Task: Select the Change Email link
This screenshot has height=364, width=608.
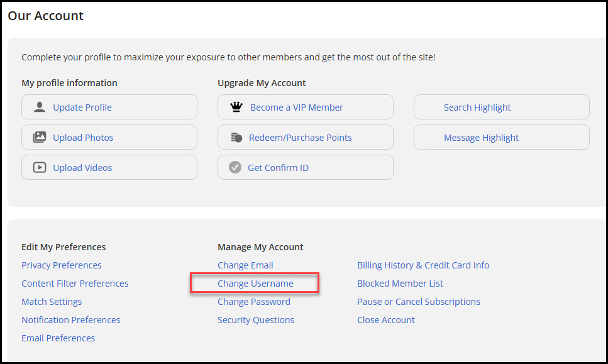Action: coord(245,265)
